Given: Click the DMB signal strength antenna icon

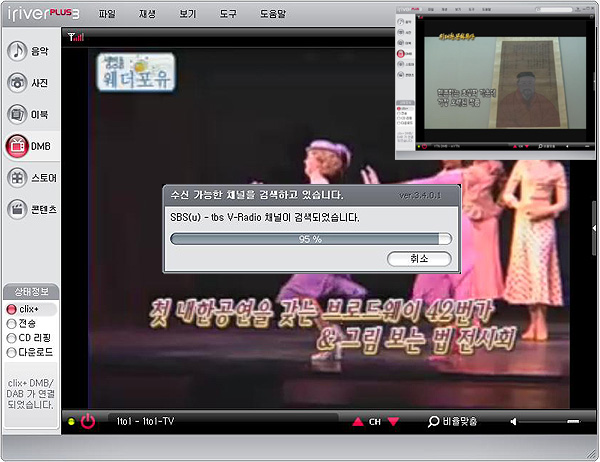Looking at the screenshot, I should click(76, 37).
